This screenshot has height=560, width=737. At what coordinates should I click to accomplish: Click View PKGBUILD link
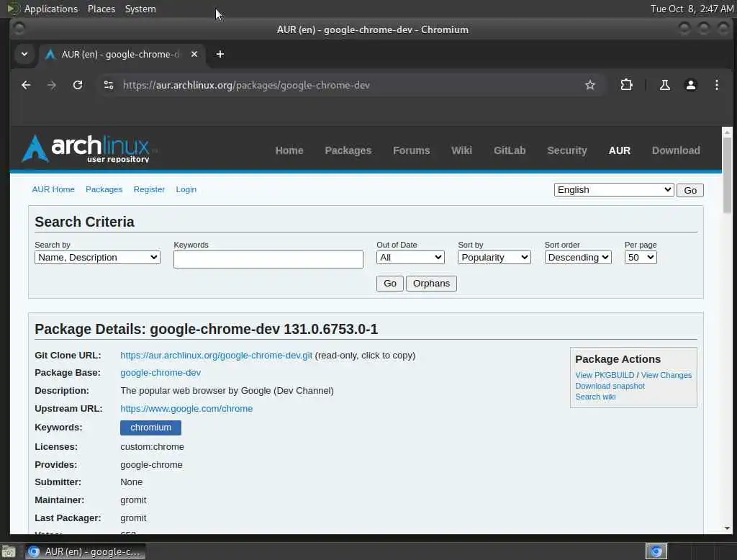coord(605,375)
